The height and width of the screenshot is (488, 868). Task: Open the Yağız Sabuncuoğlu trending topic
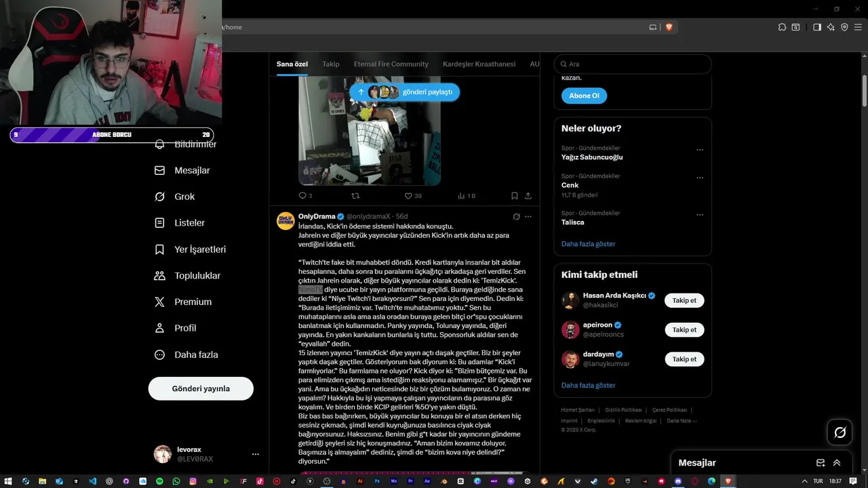[x=591, y=157]
